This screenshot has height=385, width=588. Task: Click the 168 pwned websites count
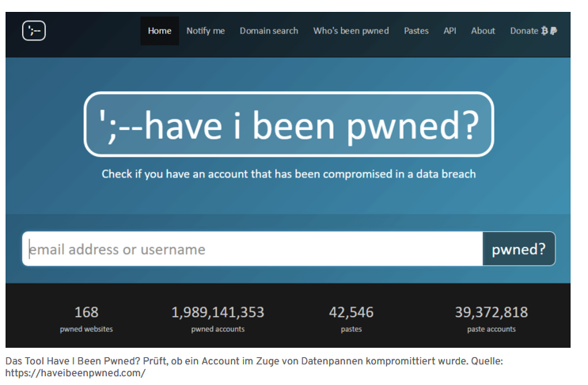point(86,312)
